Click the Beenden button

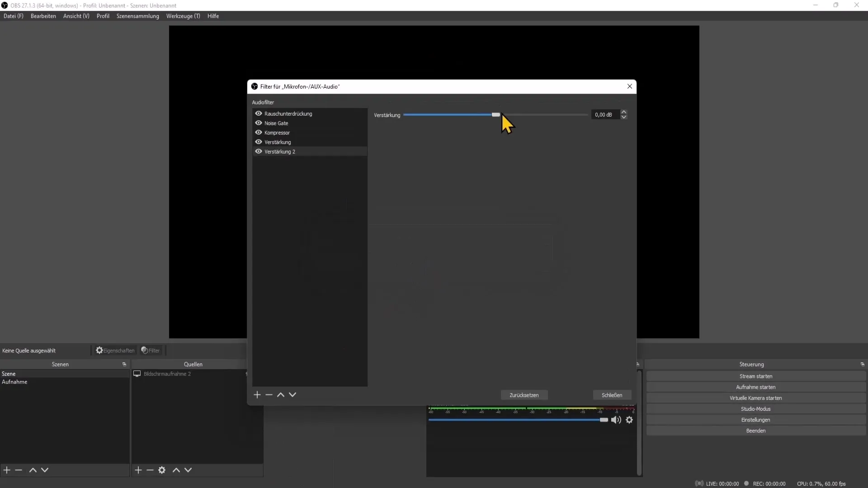point(756,431)
